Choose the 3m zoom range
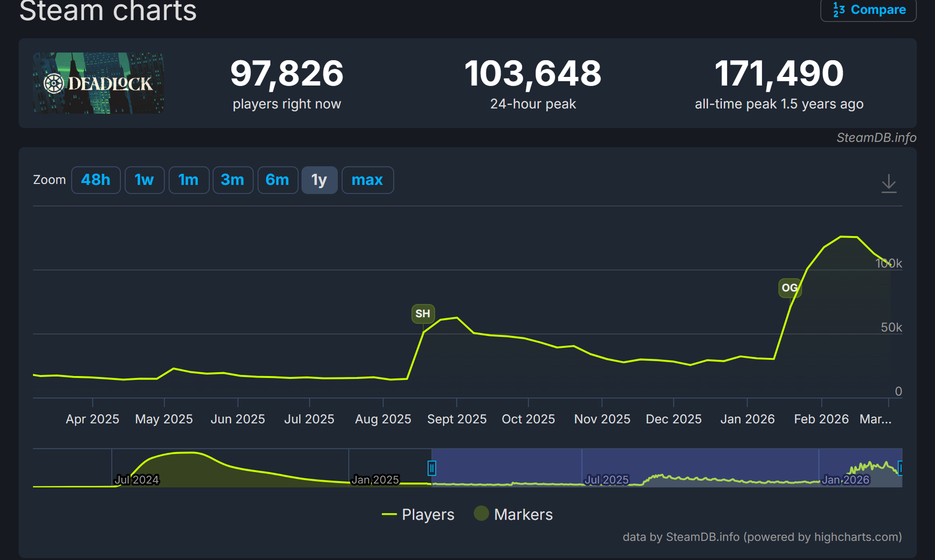The height and width of the screenshot is (560, 935). coord(232,180)
